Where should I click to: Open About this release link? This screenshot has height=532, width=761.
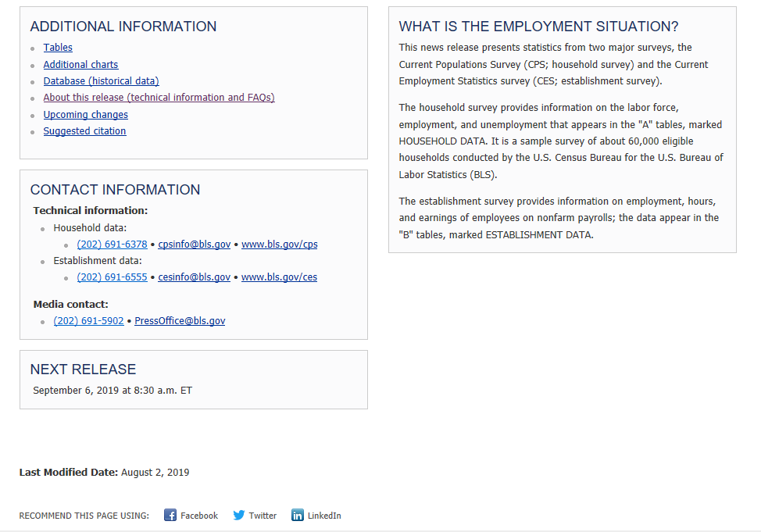pos(159,98)
